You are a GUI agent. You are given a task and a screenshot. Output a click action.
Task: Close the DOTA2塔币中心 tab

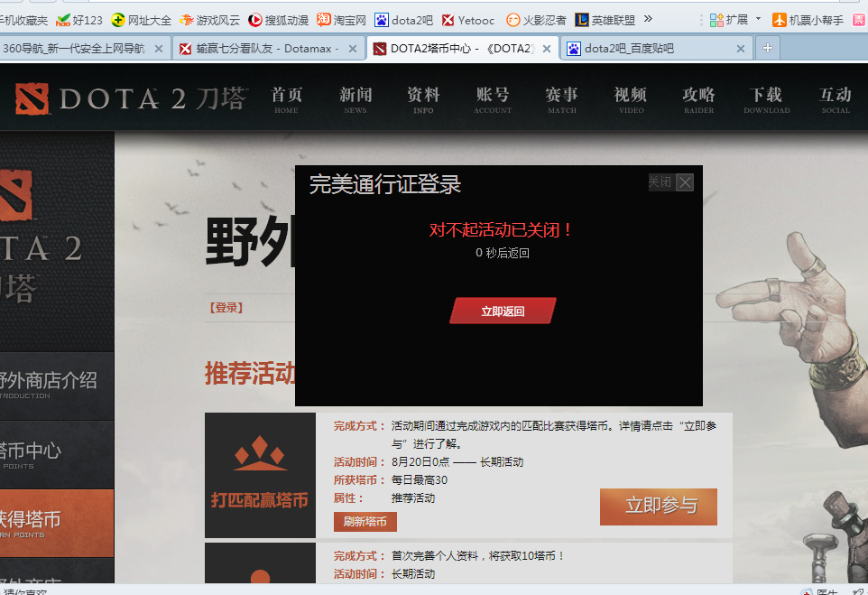(547, 49)
